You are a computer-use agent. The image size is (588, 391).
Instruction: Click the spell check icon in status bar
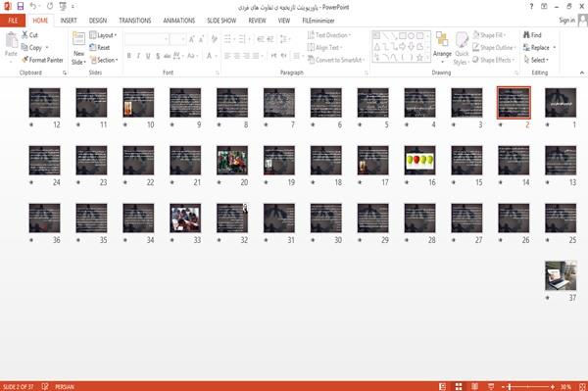pyautogui.click(x=45, y=386)
